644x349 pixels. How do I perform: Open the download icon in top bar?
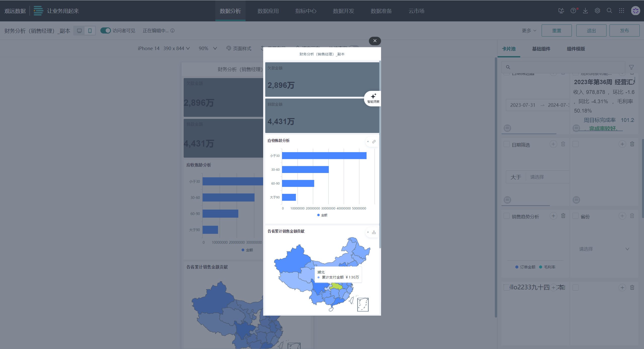(585, 11)
